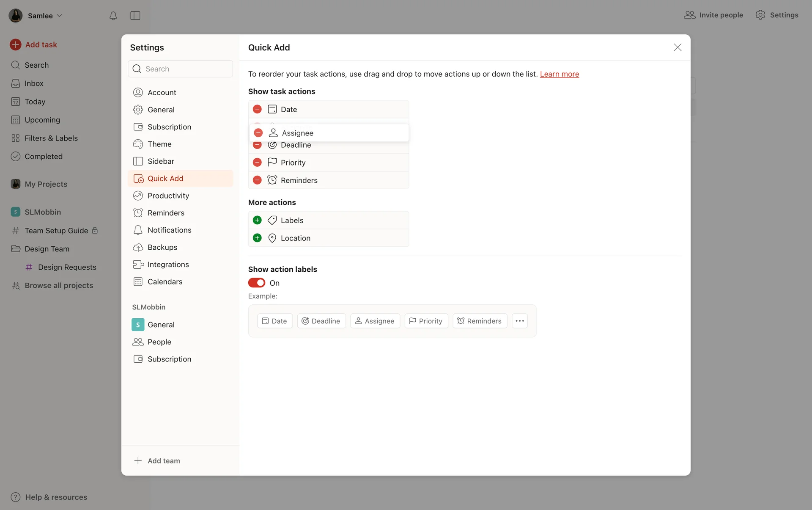Click red minus icon beside Priority
812x510 pixels.
pyautogui.click(x=257, y=163)
